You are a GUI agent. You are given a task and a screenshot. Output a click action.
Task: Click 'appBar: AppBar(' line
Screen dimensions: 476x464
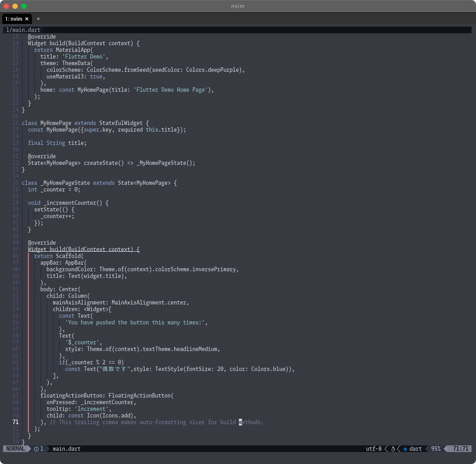tap(63, 262)
